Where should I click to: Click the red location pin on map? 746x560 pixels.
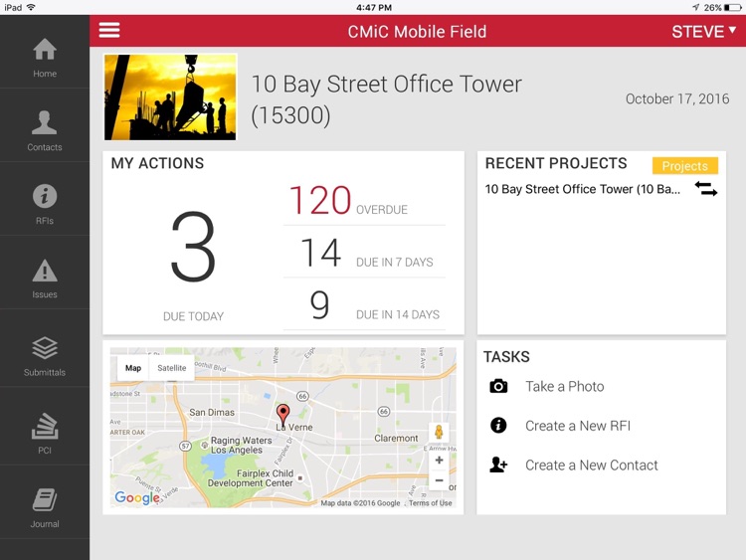[x=282, y=415]
